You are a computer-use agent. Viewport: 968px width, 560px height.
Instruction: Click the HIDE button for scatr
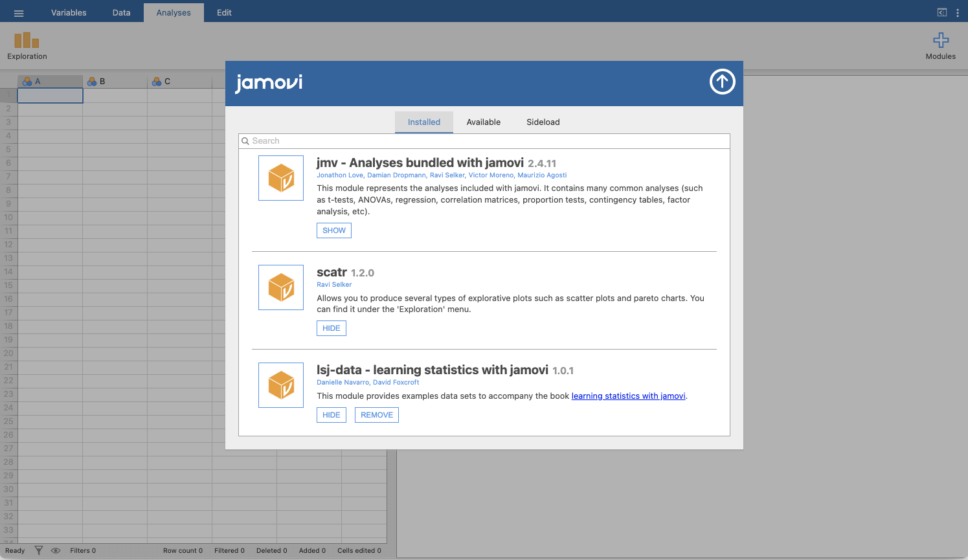click(x=332, y=328)
